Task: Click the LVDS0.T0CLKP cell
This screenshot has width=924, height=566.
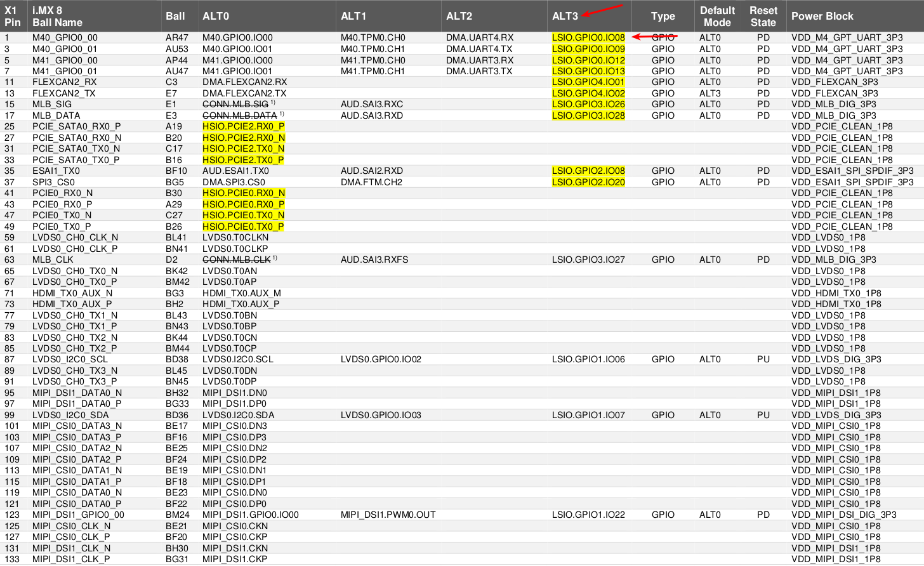Action: (235, 249)
